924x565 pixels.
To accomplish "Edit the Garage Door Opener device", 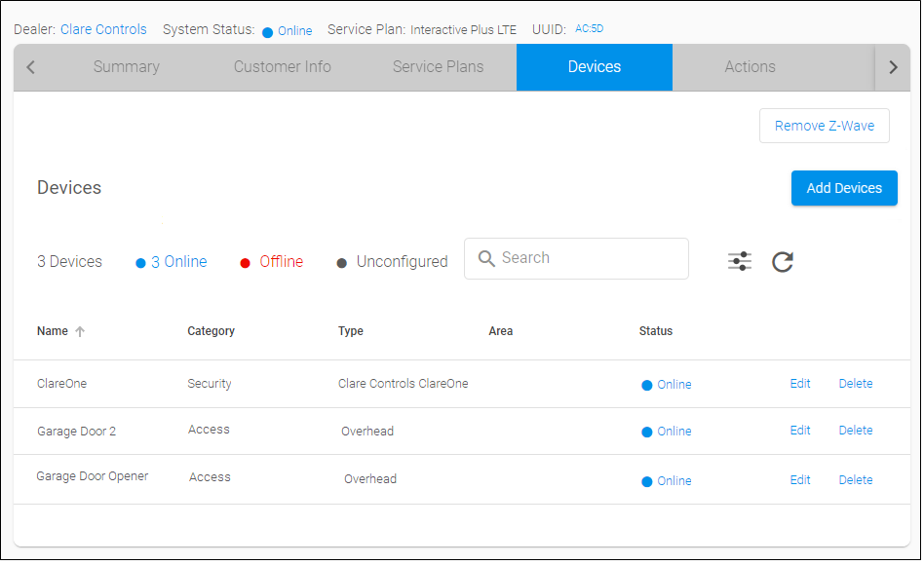I will point(800,480).
